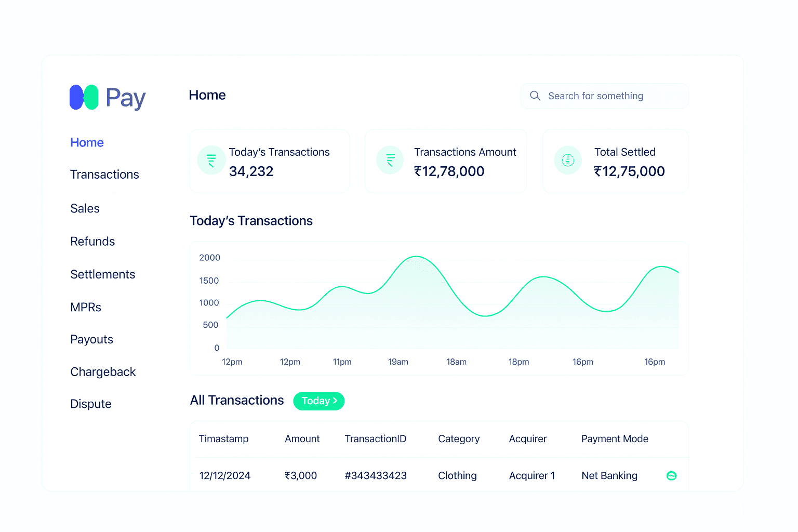
Task: Open Settlements from the sidebar
Action: (102, 274)
